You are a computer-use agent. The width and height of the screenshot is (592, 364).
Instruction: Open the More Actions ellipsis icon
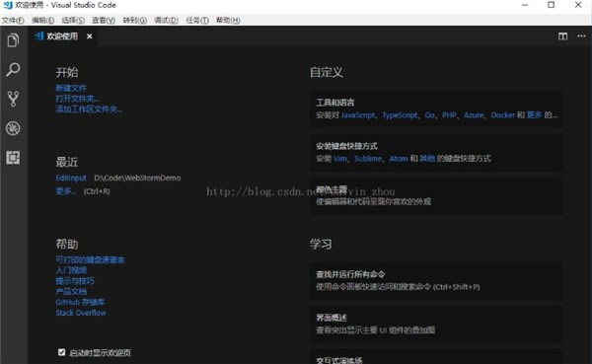(x=581, y=36)
